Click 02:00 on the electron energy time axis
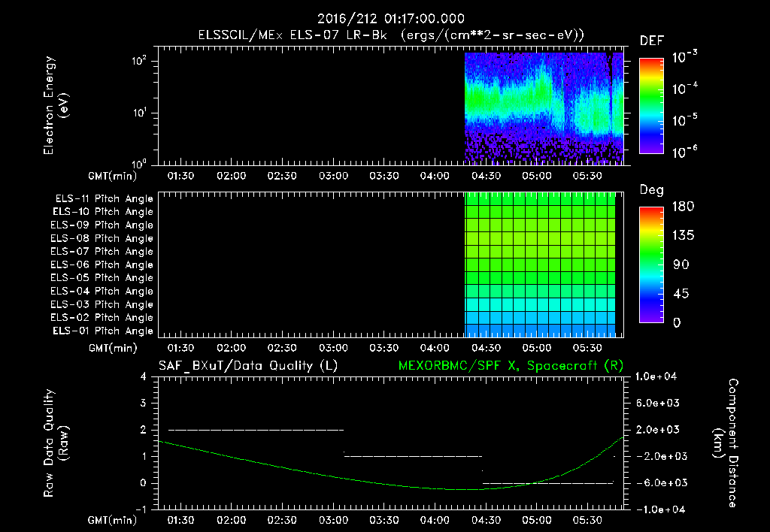Image resolution: width=770 pixels, height=532 pixels. click(x=232, y=176)
